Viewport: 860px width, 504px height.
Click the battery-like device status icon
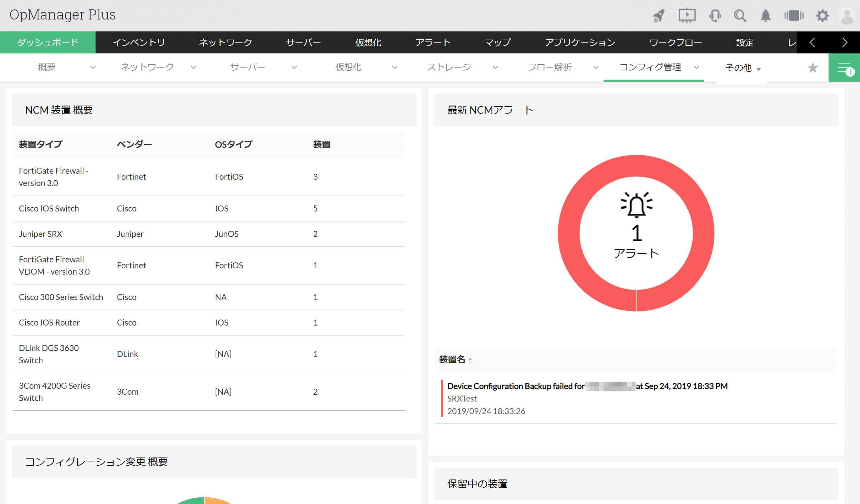[794, 16]
